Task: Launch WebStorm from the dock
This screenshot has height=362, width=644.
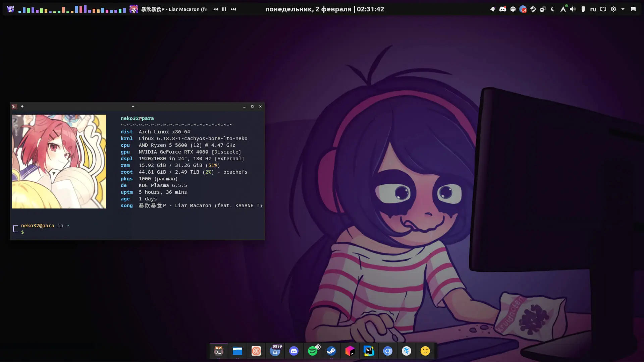Action: [x=369, y=351]
